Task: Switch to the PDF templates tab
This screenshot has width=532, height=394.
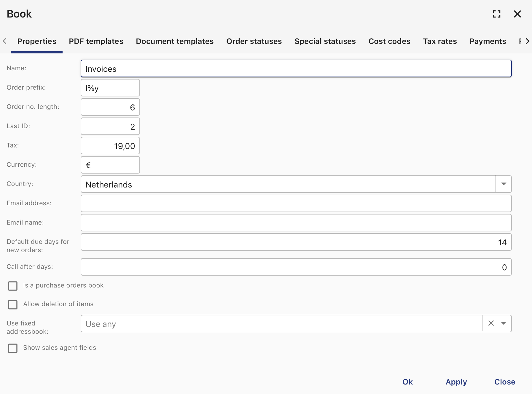Action: pyautogui.click(x=96, y=41)
